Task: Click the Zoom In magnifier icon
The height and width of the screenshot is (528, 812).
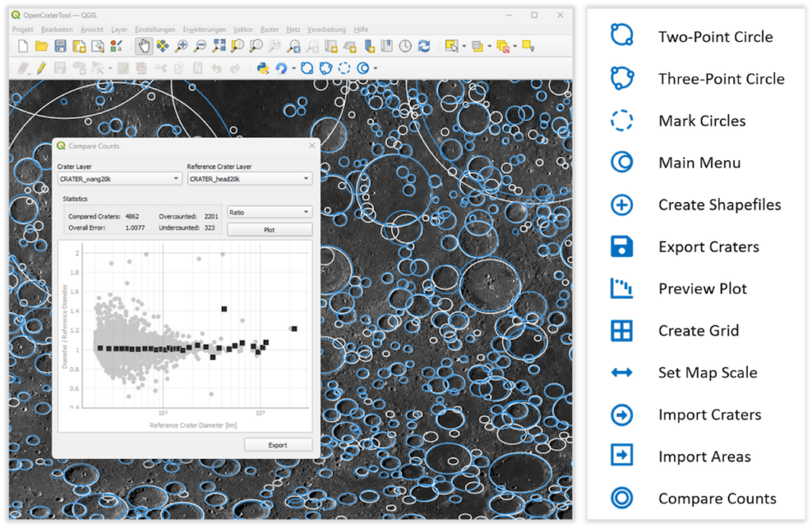Action: coord(182,46)
